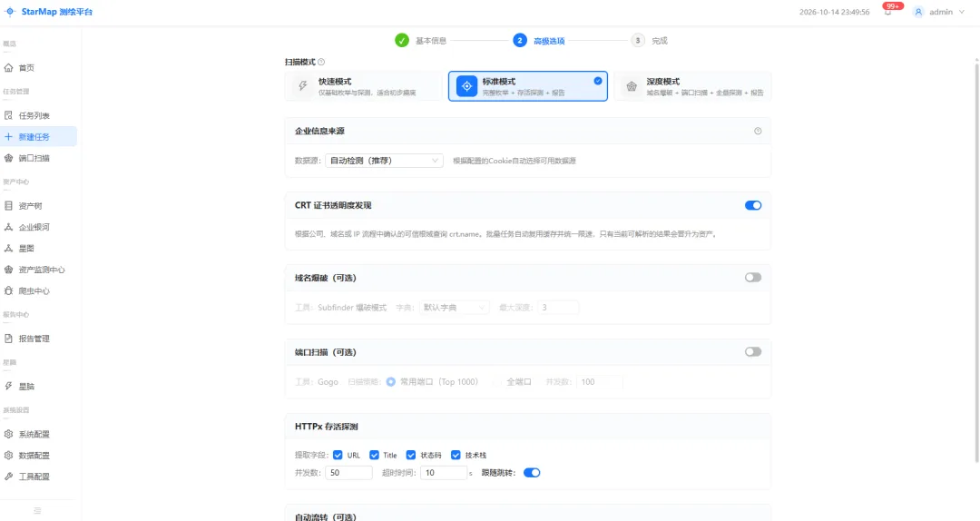Click the HTTPx 并发数 field showing 50
980x521 pixels.
(x=348, y=473)
